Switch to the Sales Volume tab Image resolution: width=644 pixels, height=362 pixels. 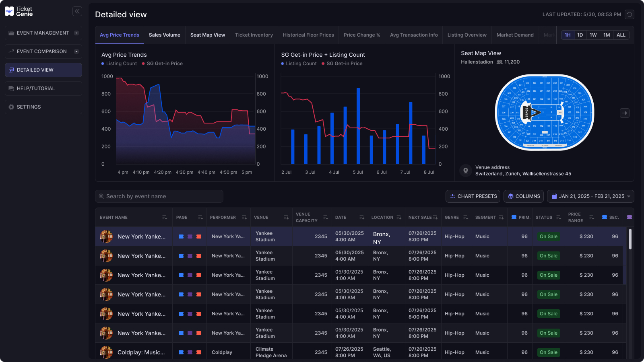tap(164, 35)
